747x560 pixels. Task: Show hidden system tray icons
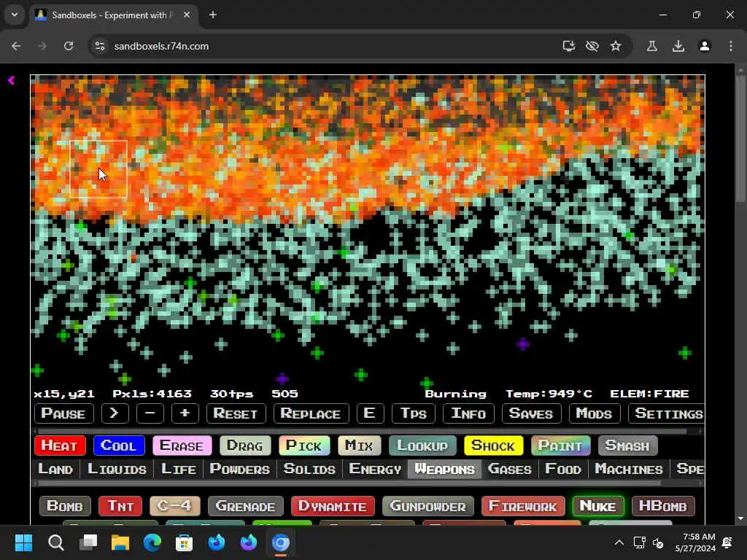[619, 542]
